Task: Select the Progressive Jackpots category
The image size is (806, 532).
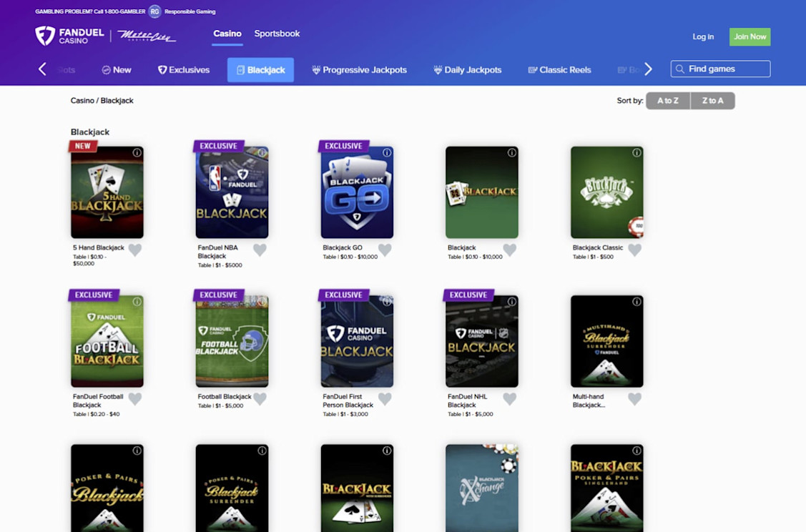Action: tap(359, 70)
